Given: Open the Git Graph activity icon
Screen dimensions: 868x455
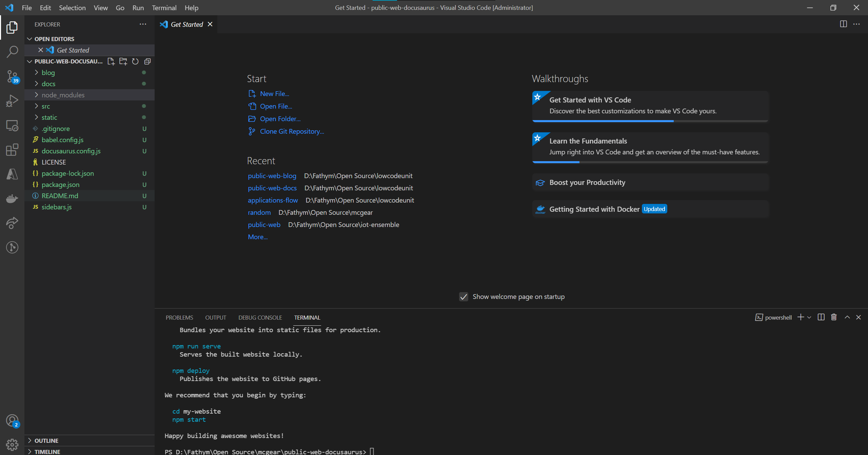Looking at the screenshot, I should pyautogui.click(x=12, y=247).
